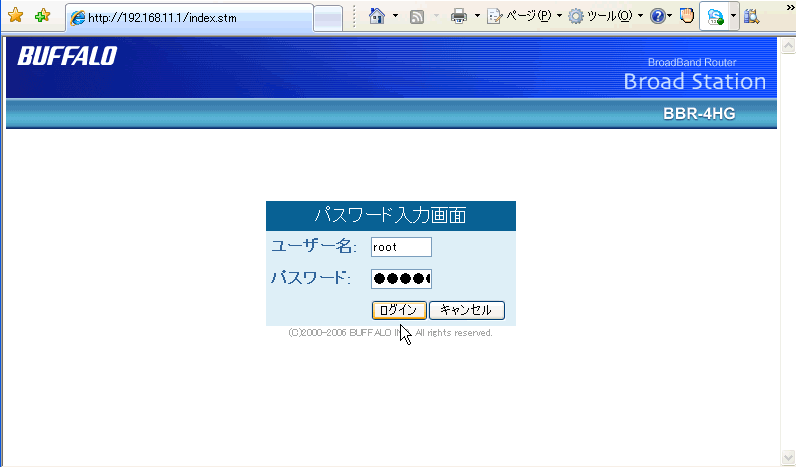The image size is (796, 467).
Task: Expand the feeds dropdown arrow
Action: pyautogui.click(x=436, y=16)
